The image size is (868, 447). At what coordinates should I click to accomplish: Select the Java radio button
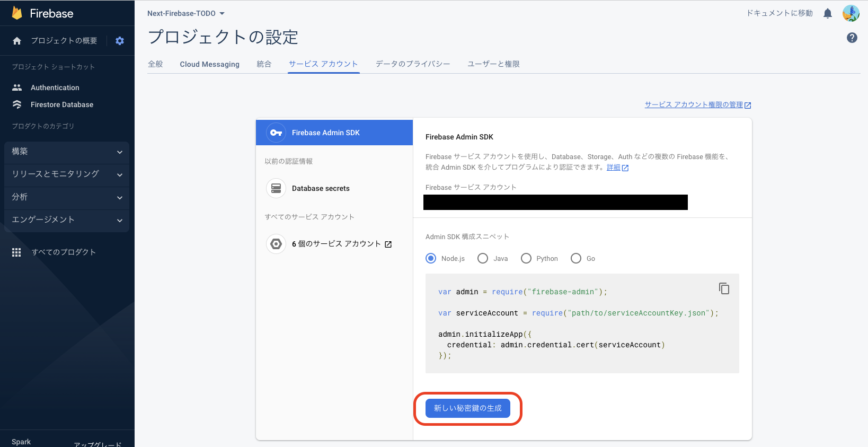pos(483,258)
